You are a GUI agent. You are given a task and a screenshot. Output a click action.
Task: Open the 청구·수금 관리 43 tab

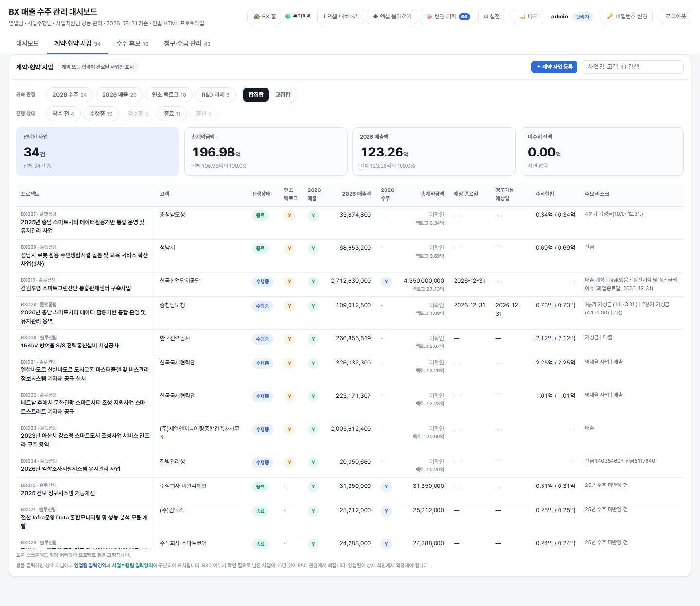pos(187,44)
